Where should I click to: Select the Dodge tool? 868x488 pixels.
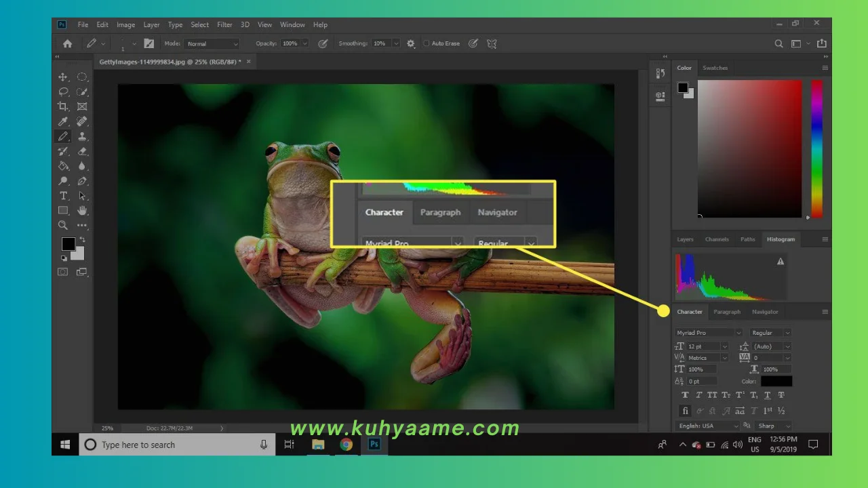point(63,181)
